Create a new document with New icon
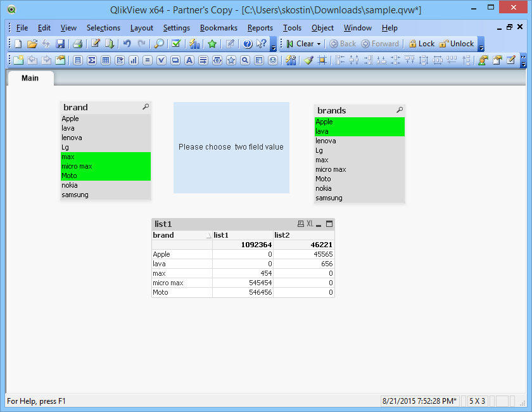532x412 pixels. pos(18,44)
